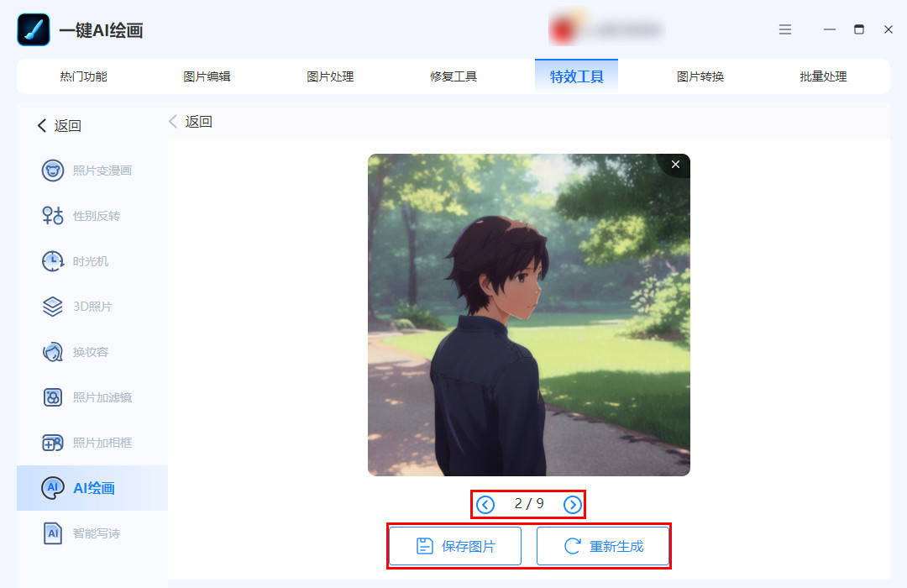The height and width of the screenshot is (588, 907).
Task: Choose the 3D照片 layers icon
Action: [53, 306]
